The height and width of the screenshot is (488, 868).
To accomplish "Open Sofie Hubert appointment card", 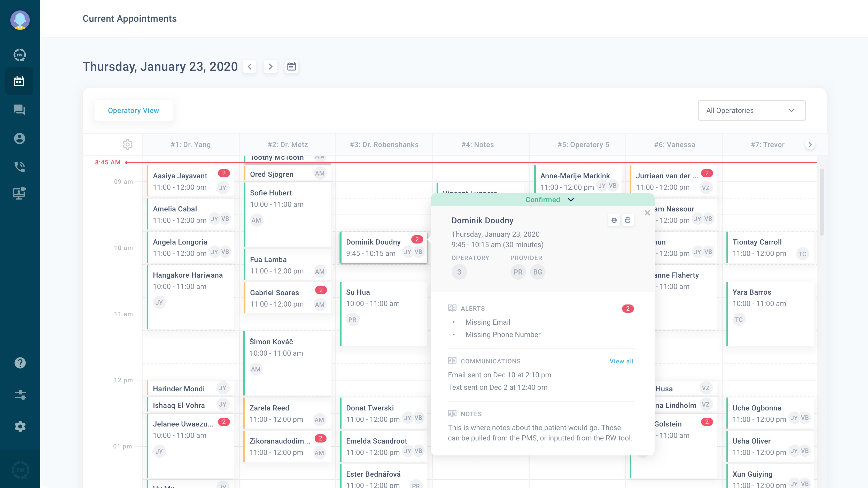I will coord(288,215).
